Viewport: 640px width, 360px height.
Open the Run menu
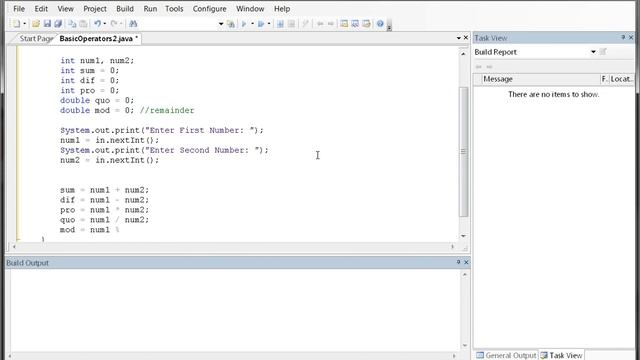pyautogui.click(x=150, y=9)
